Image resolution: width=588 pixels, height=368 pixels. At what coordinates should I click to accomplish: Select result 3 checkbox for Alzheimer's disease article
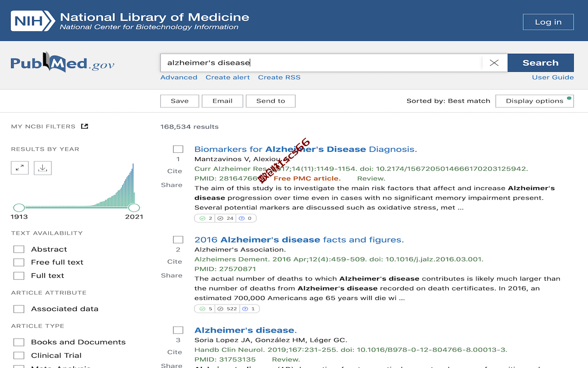[178, 330]
